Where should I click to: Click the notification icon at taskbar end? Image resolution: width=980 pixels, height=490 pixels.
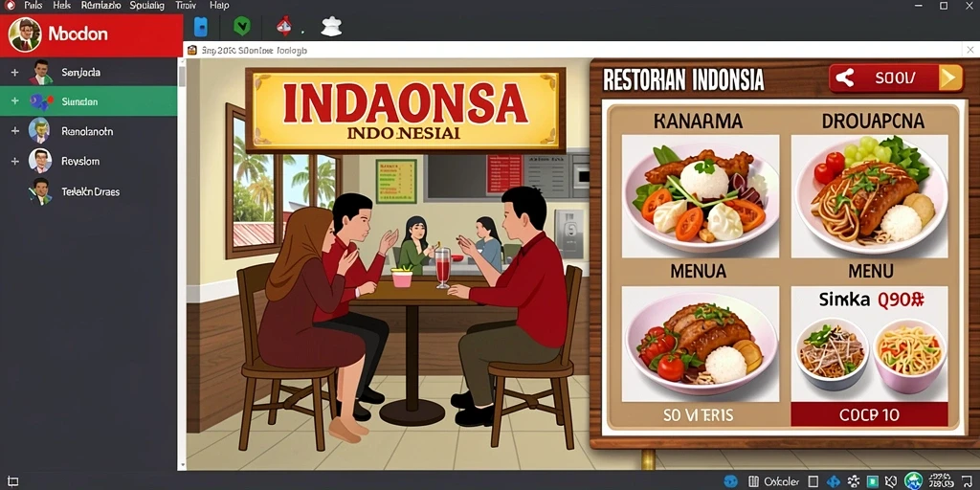pos(968,481)
